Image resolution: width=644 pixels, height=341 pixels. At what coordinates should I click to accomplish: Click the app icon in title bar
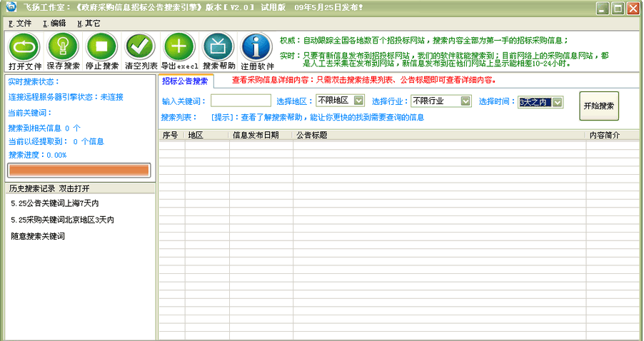10,7
